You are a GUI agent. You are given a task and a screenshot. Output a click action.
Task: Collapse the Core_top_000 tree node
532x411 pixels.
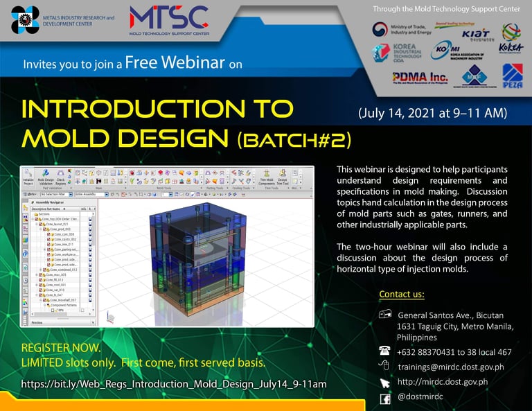coord(33,219)
